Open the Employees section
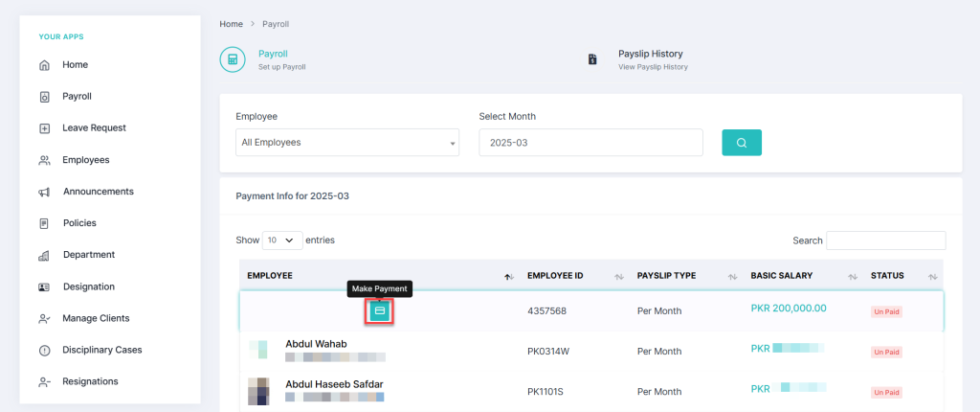The image size is (980, 412). pyautogui.click(x=85, y=160)
